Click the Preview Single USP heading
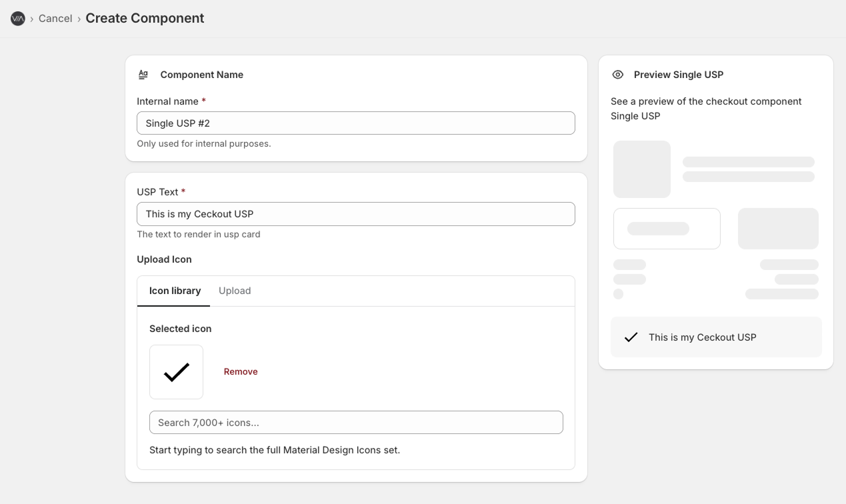 click(679, 75)
